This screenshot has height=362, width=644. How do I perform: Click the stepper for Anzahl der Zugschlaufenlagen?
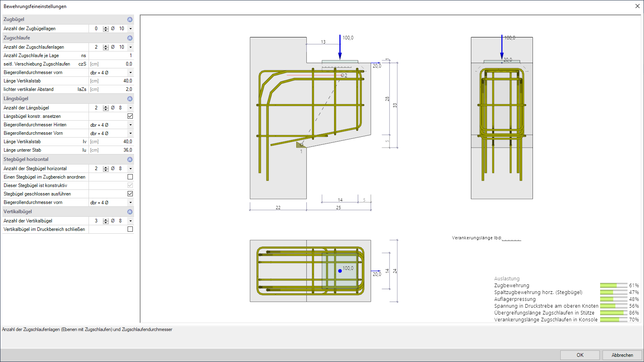point(106,47)
